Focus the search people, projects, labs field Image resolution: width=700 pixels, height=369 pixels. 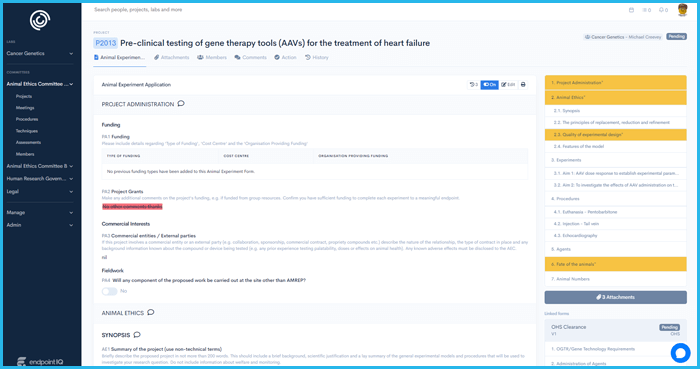[x=138, y=10]
